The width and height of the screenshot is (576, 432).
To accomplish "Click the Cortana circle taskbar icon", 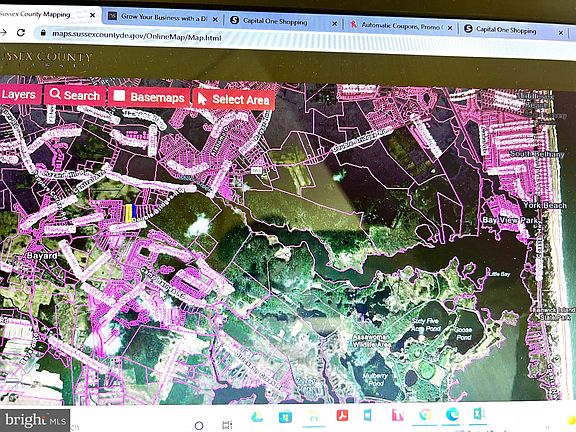I will tap(199, 425).
